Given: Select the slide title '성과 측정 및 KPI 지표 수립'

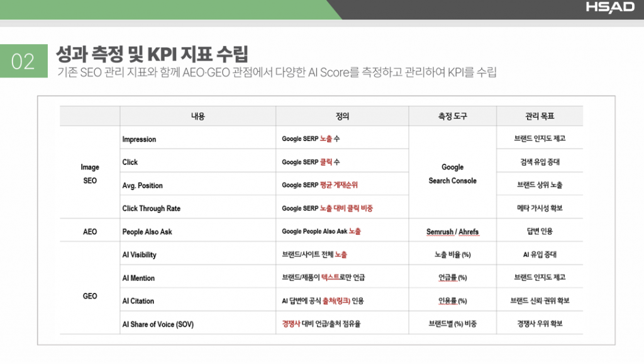Looking at the screenshot, I should click(x=152, y=54).
